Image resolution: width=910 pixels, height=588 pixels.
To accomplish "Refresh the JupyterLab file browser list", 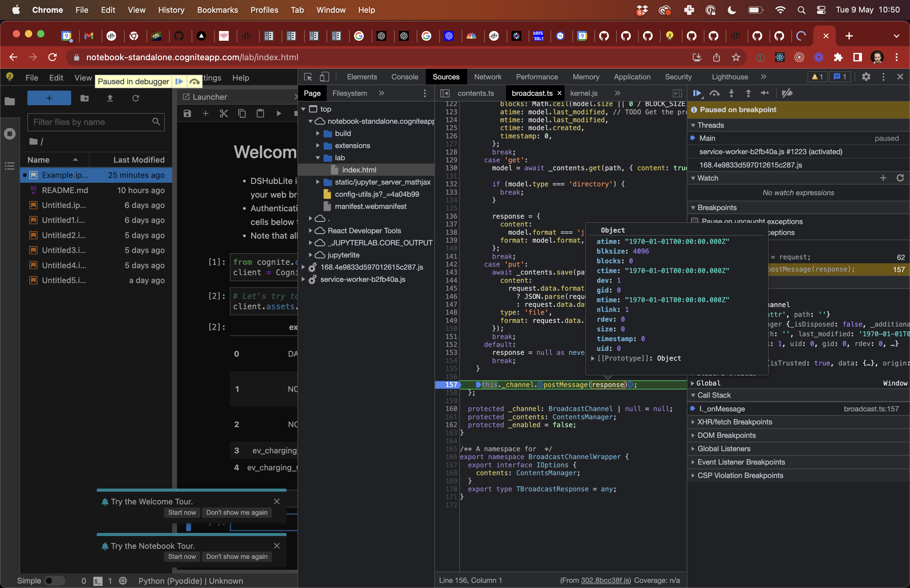I will pos(136,98).
